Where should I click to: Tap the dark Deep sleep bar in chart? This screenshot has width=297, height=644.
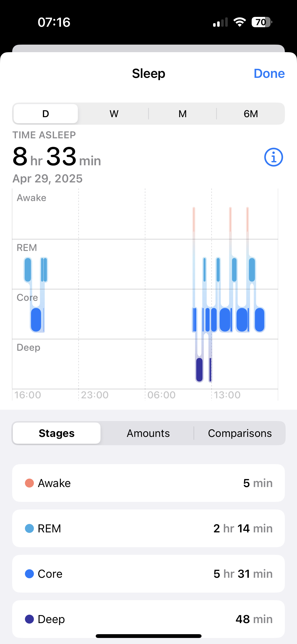[199, 370]
